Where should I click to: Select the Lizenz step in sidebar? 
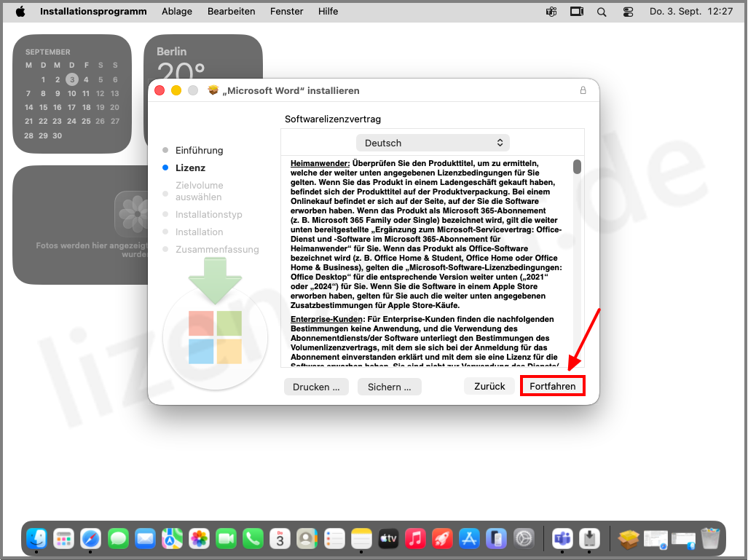point(190,168)
